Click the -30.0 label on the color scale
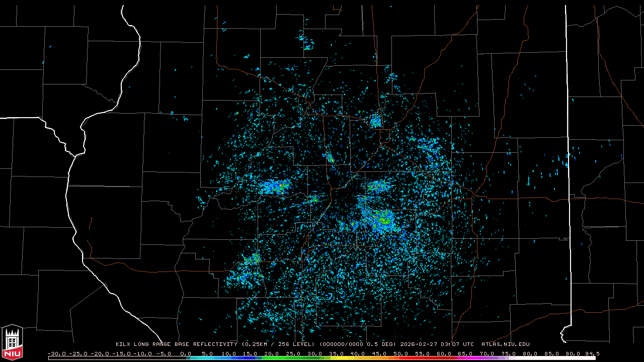The image size is (644, 362). pyautogui.click(x=56, y=353)
